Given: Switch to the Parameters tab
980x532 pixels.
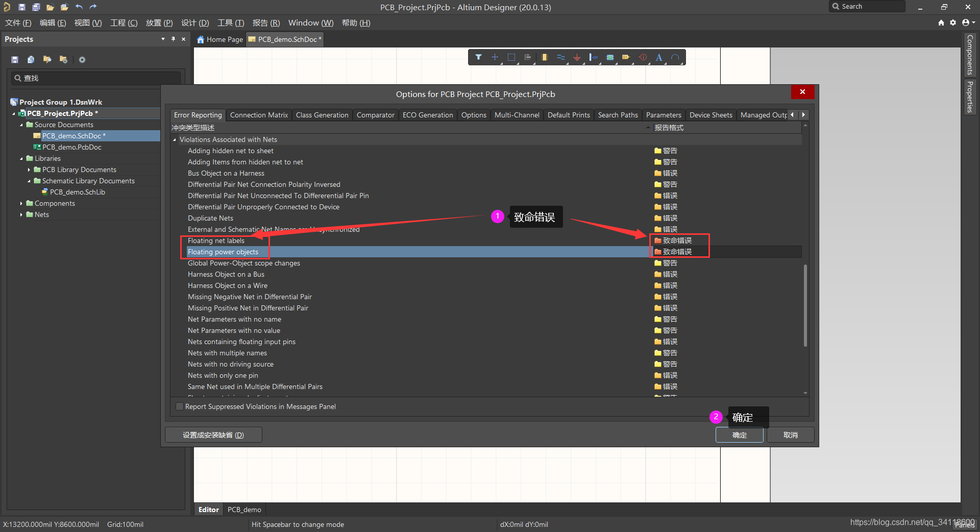Looking at the screenshot, I should click(664, 115).
